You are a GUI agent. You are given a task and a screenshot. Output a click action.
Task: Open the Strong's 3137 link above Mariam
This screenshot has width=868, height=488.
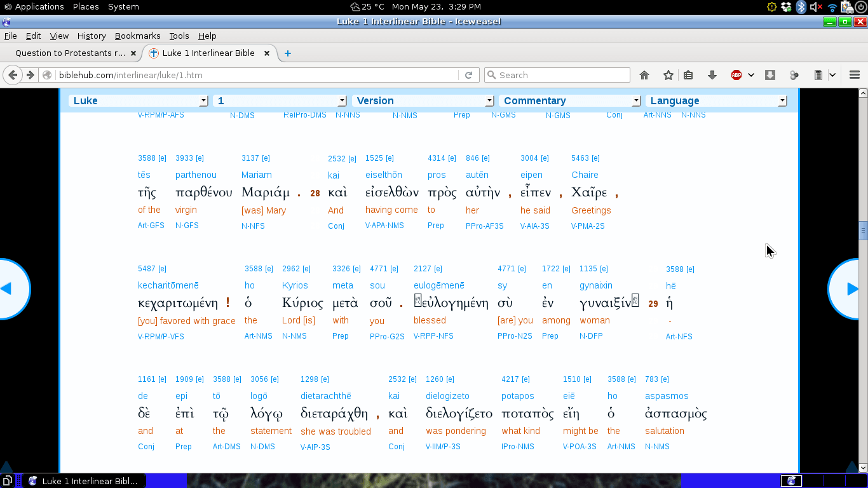click(x=250, y=158)
